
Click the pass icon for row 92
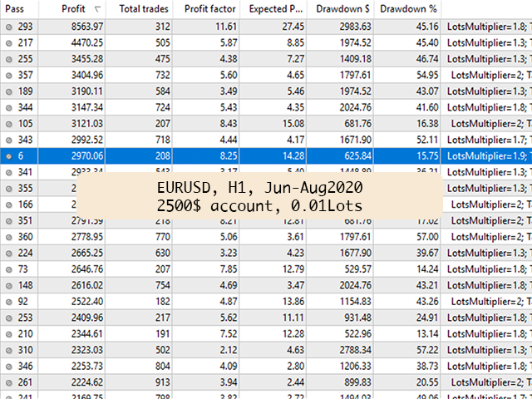click(9, 302)
